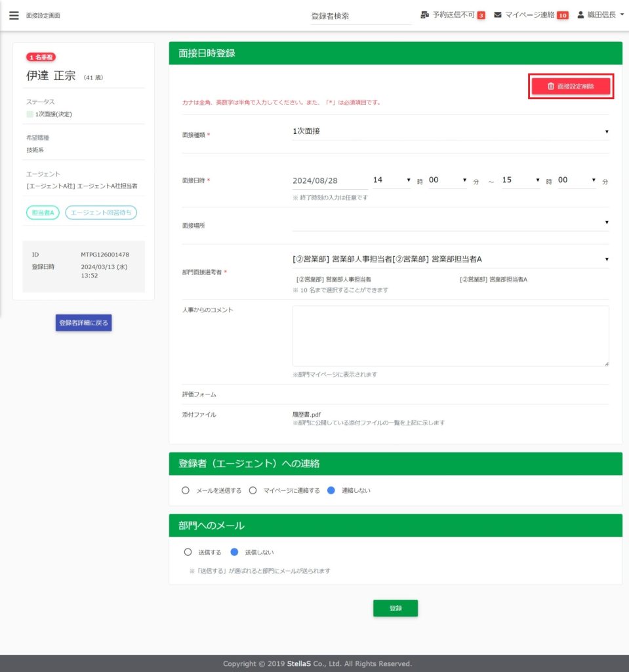Viewport: 629px width, 672px height.
Task: Expand the 面接場所 dropdown
Action: pos(450,223)
